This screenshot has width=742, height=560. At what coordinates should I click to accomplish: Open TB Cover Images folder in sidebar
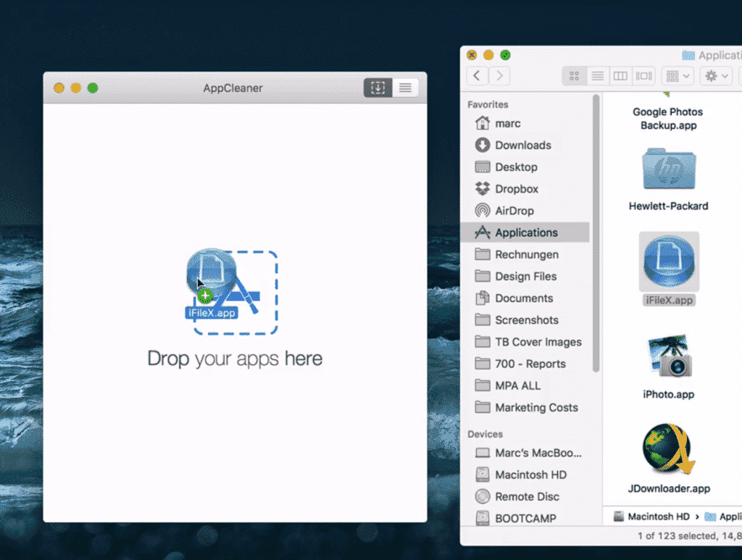525,341
